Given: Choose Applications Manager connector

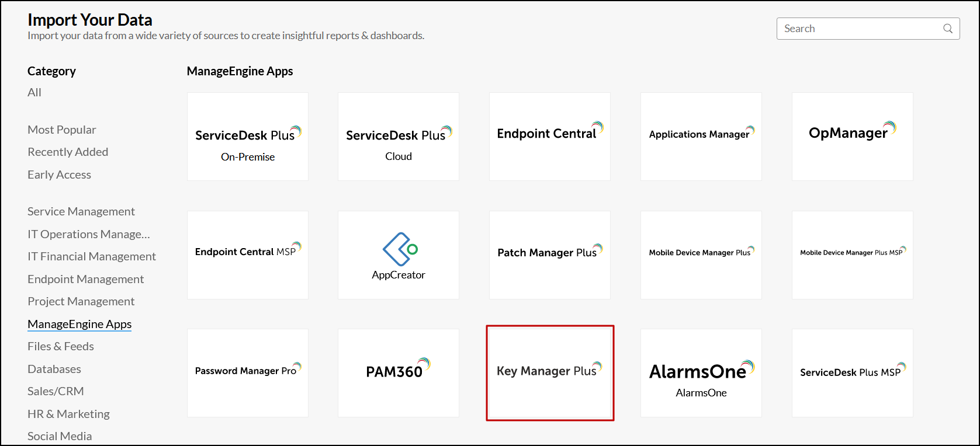Looking at the screenshot, I should click(701, 137).
